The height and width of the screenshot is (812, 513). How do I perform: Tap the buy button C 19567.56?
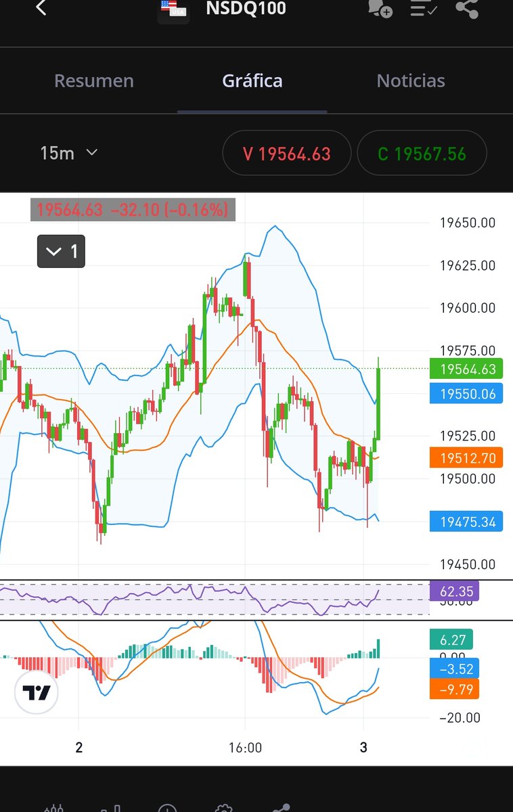pos(422,154)
